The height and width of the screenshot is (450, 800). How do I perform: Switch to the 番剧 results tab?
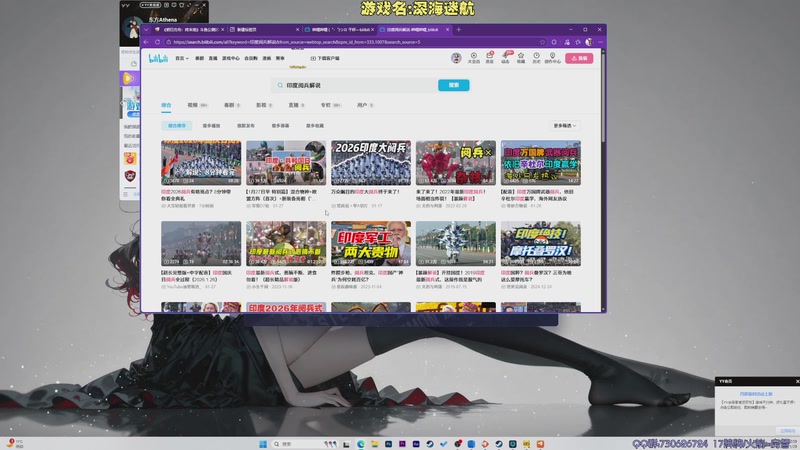232,105
